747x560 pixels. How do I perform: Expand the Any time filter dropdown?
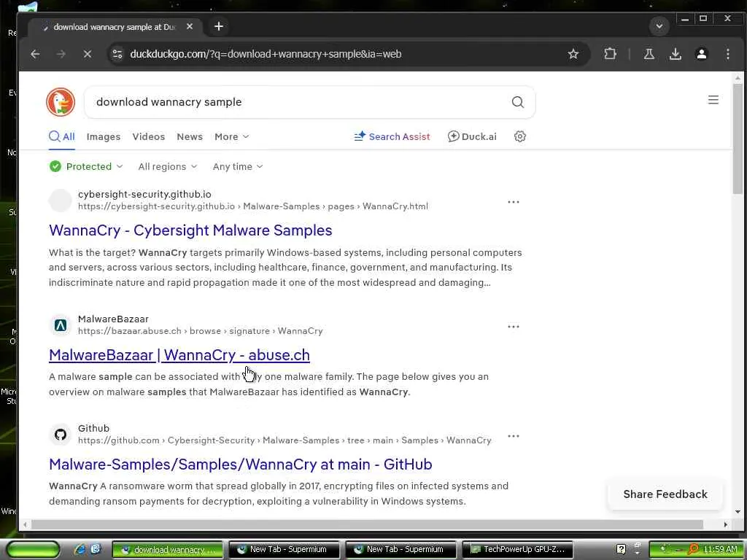pos(238,167)
